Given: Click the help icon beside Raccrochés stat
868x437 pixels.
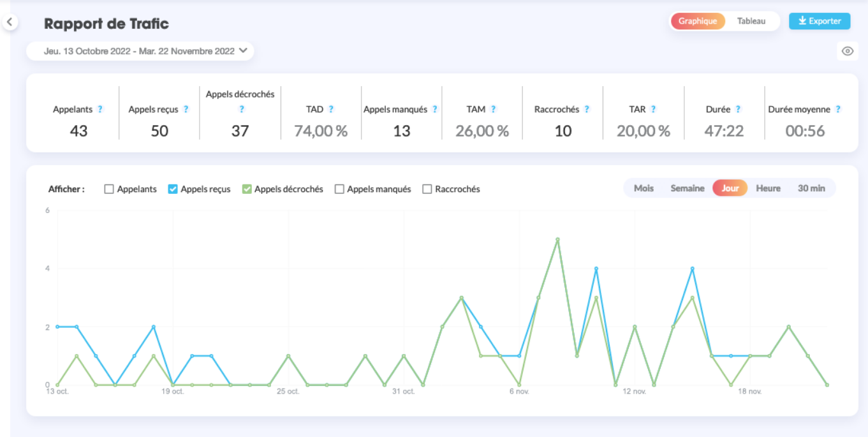Looking at the screenshot, I should [x=587, y=109].
